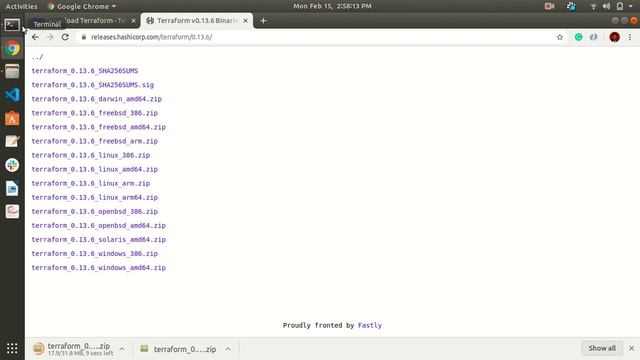Image resolution: width=640 pixels, height=360 pixels.
Task: Click the screen recording indicator in top bar
Action: pyautogui.click(x=549, y=6)
